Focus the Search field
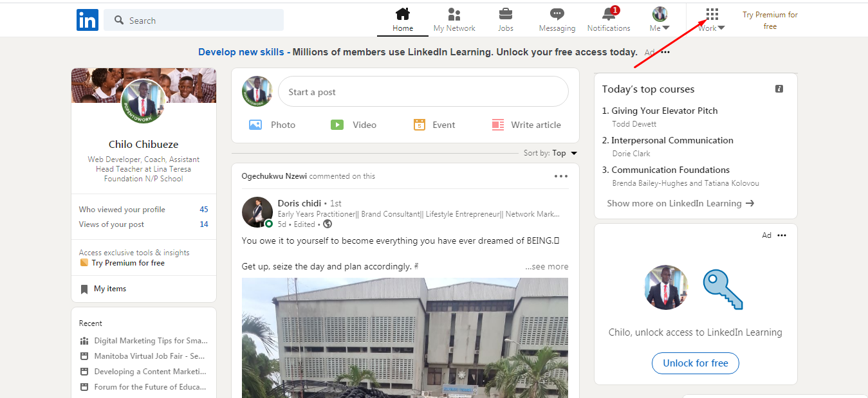The image size is (868, 398). click(x=194, y=20)
